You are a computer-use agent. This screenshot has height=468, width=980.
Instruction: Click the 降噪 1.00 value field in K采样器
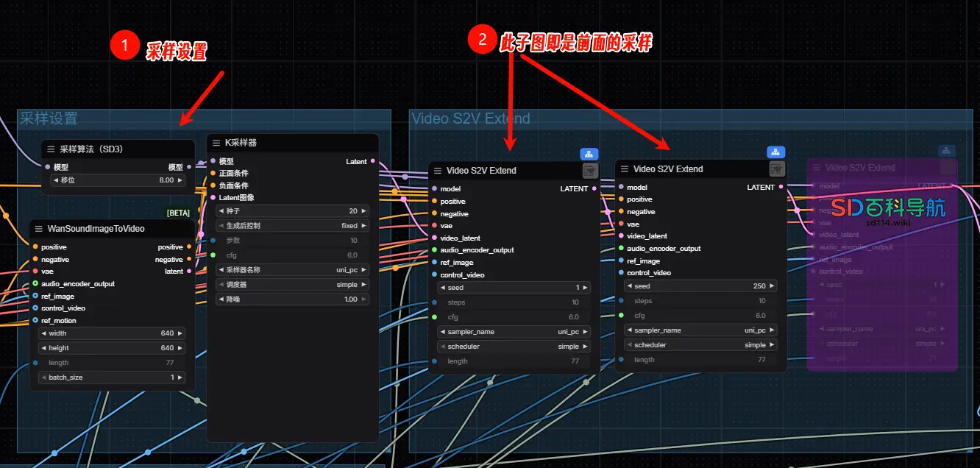tap(291, 299)
